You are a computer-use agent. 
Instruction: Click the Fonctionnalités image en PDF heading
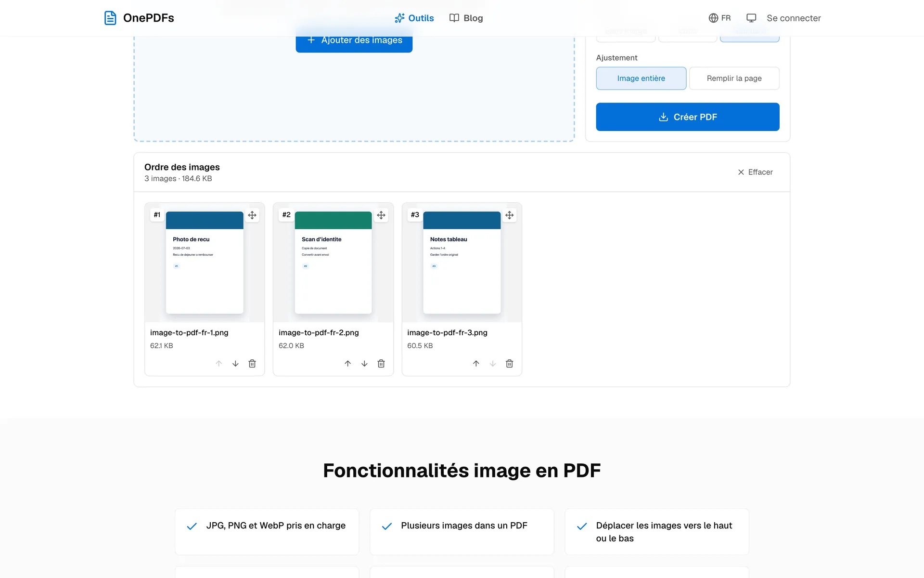462,471
